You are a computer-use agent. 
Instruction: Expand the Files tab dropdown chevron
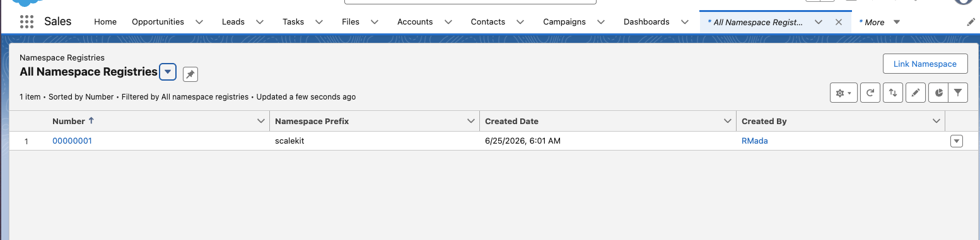click(x=375, y=22)
